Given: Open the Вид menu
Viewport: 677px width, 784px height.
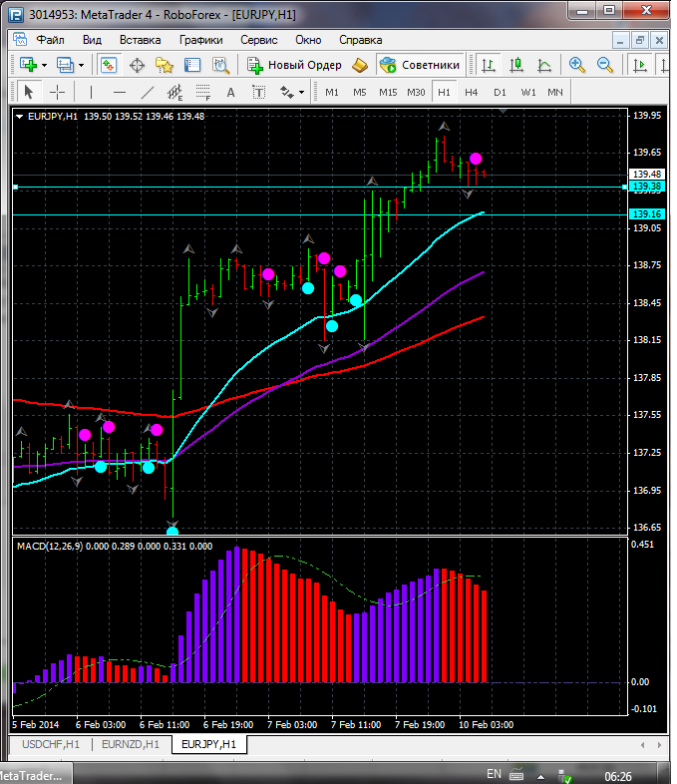Looking at the screenshot, I should point(92,40).
